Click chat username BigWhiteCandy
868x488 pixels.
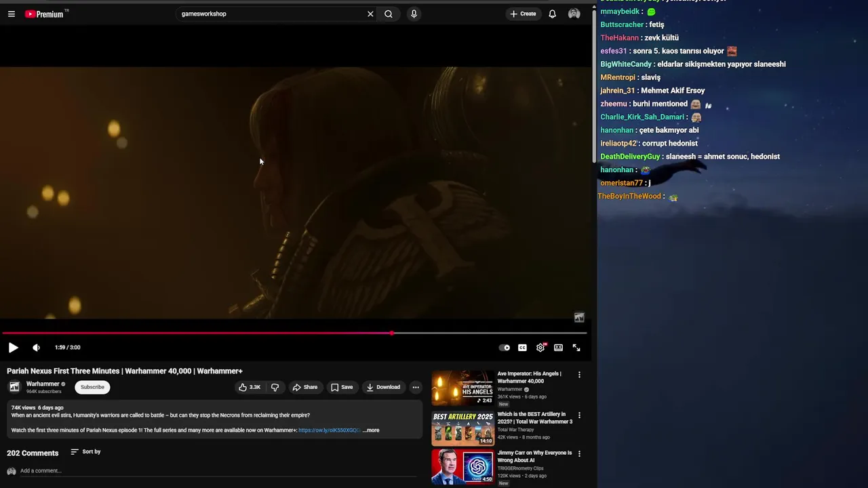click(x=626, y=64)
